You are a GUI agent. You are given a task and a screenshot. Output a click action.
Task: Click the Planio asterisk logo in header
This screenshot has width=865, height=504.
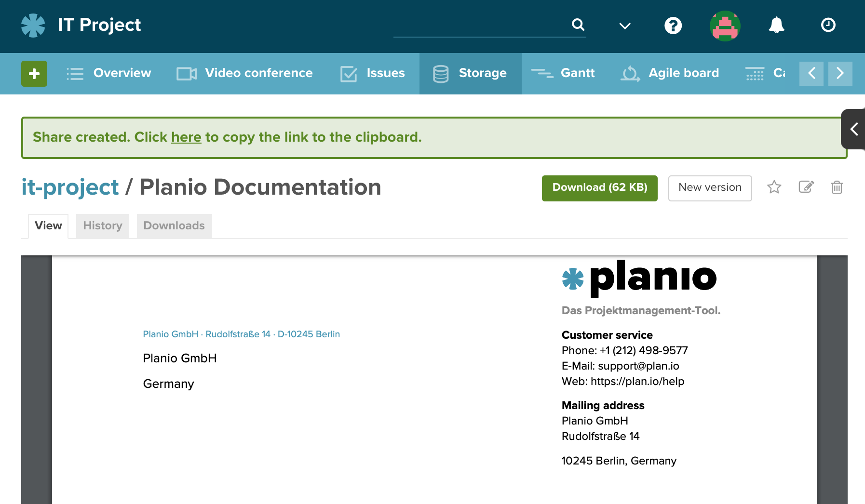[33, 25]
